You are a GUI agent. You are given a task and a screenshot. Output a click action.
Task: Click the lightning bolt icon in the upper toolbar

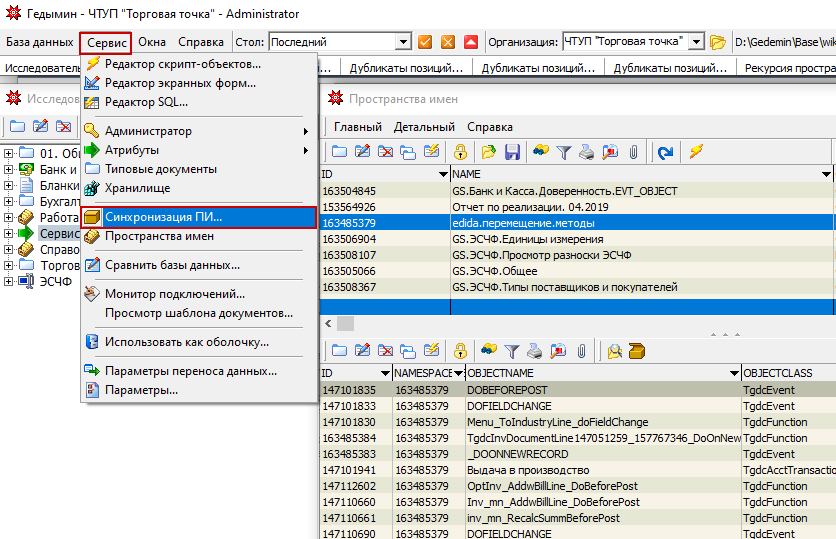coord(696,152)
